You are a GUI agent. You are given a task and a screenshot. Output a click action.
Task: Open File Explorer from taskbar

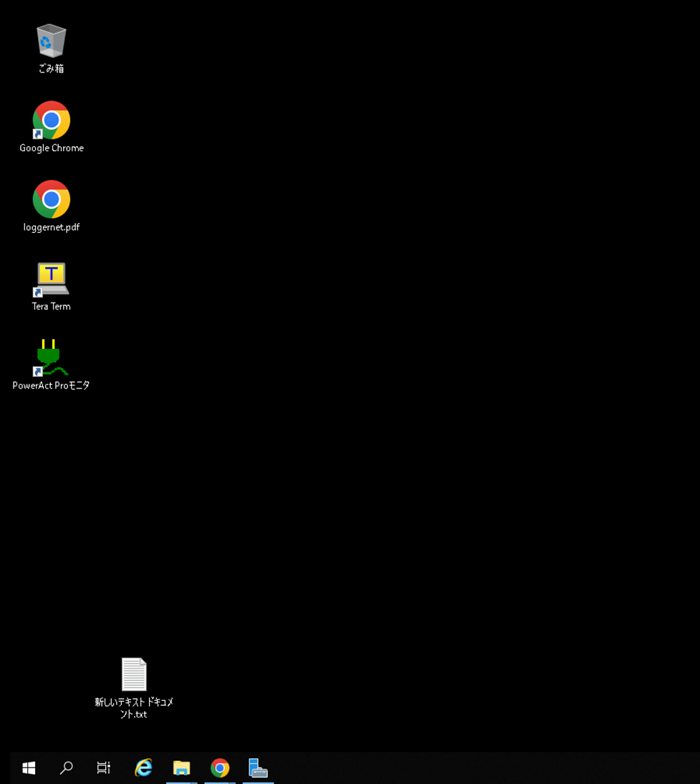(181, 768)
